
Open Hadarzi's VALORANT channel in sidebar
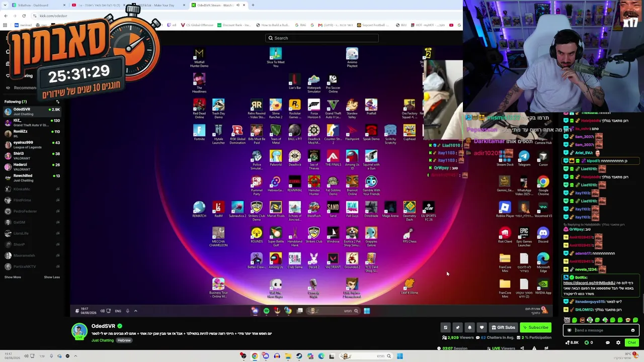(x=32, y=167)
